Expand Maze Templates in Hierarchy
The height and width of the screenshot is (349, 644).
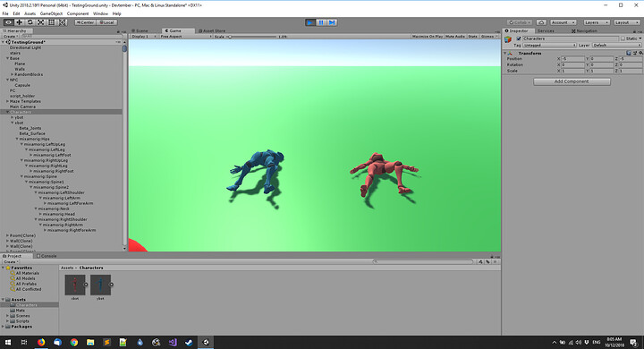coord(7,101)
